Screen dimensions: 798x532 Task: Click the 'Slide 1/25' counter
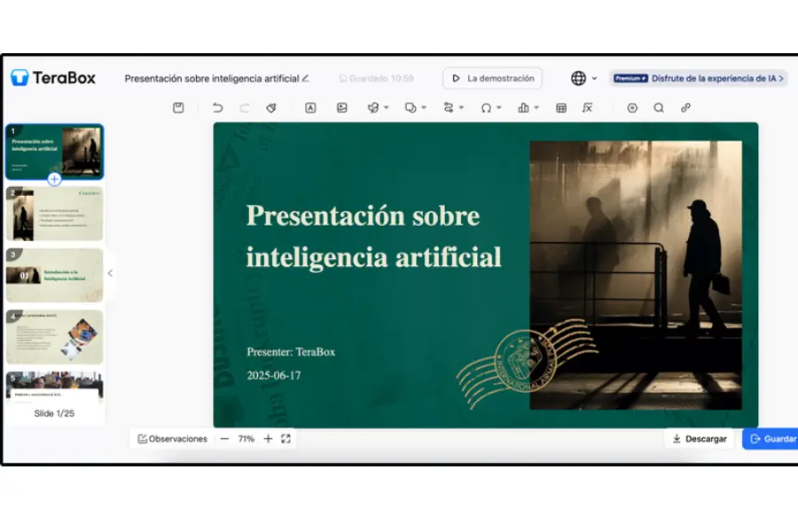(x=54, y=413)
